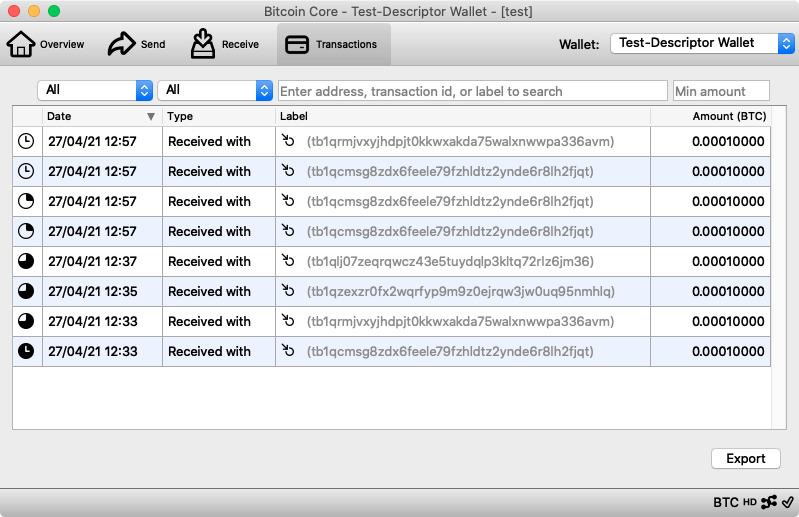The width and height of the screenshot is (799, 517).
Task: Open the Receive inbox icon
Action: pyautogui.click(x=203, y=44)
